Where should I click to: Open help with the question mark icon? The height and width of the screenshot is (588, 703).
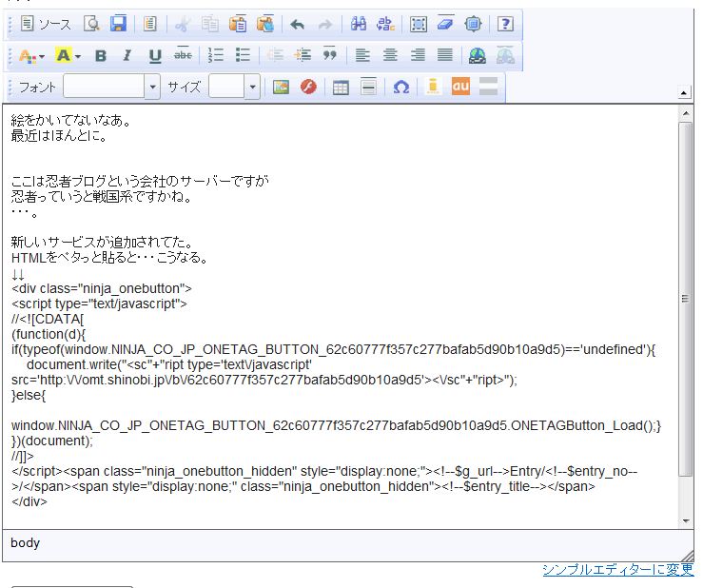point(505,24)
